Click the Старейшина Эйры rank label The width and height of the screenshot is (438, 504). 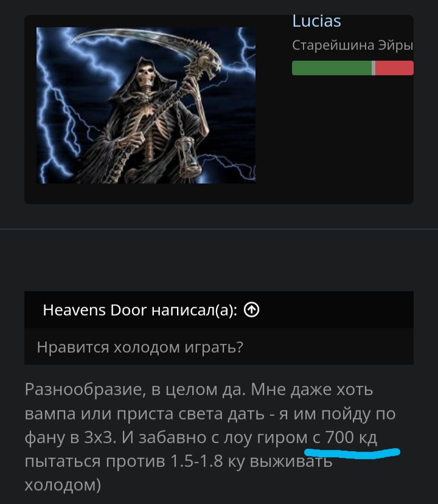pos(353,46)
